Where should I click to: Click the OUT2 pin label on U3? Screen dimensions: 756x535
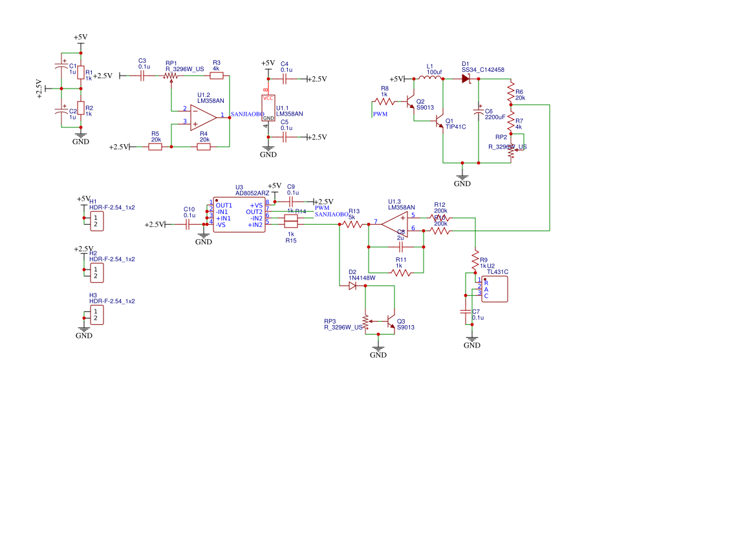click(x=254, y=212)
